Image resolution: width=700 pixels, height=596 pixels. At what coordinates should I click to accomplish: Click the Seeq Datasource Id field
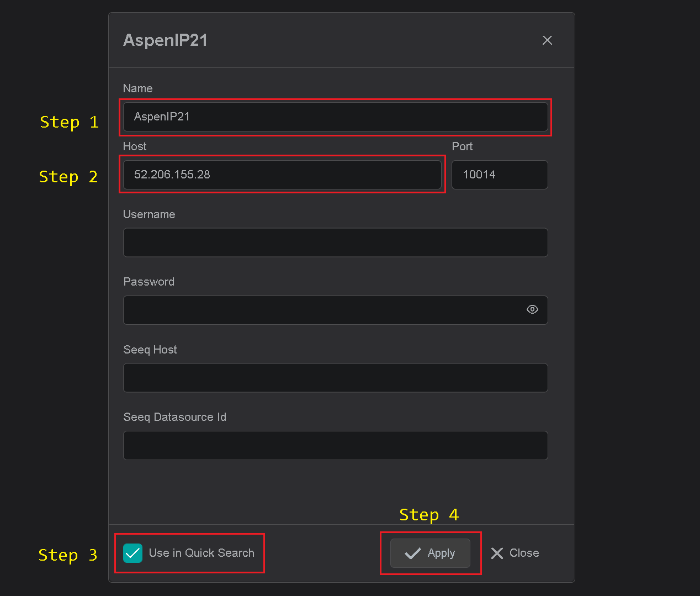point(335,445)
